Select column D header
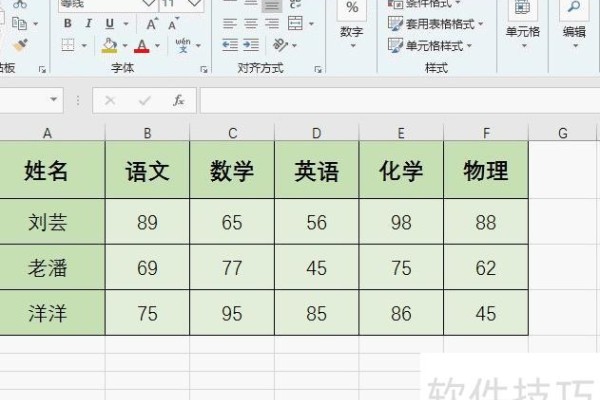600x400 pixels. pyautogui.click(x=316, y=133)
